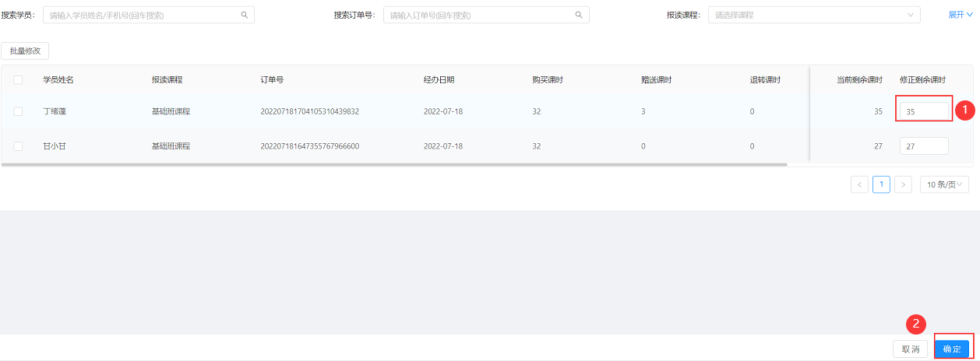Check the row checkbox for 丁缩蓬
Image resolution: width=980 pixels, height=361 pixels.
point(18,111)
